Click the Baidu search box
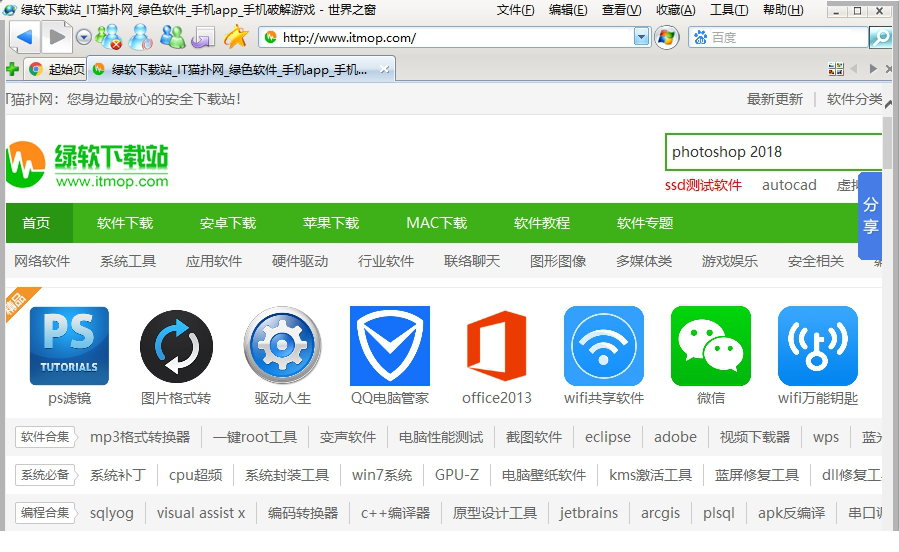 [779, 38]
